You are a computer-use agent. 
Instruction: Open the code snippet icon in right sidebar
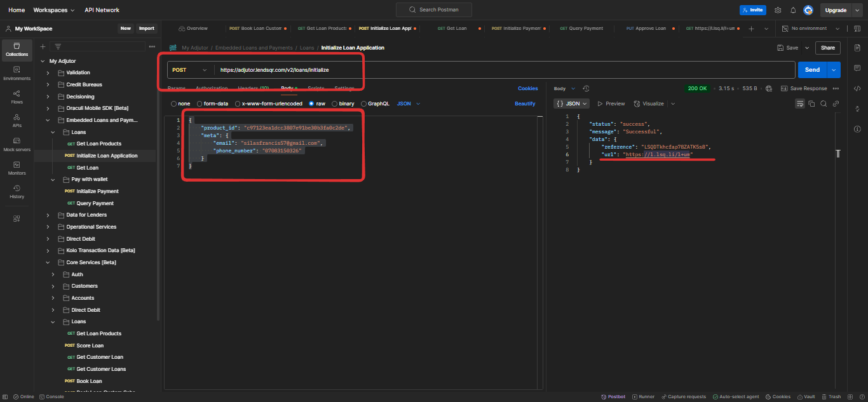click(x=857, y=88)
